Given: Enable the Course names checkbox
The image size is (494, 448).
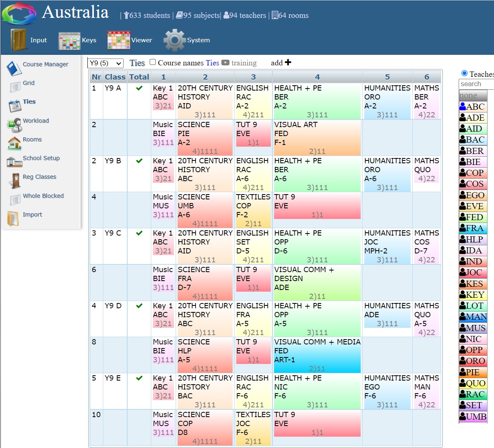Looking at the screenshot, I should tap(153, 62).
